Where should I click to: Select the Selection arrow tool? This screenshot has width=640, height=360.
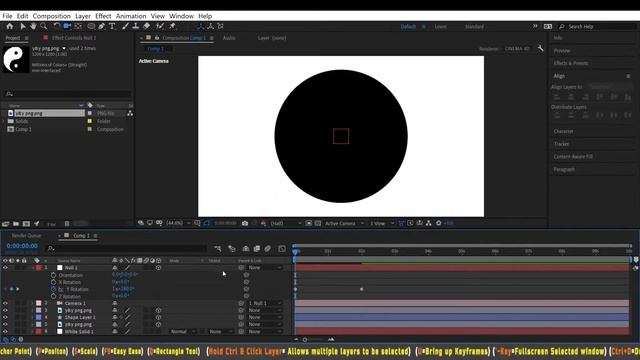[23, 26]
